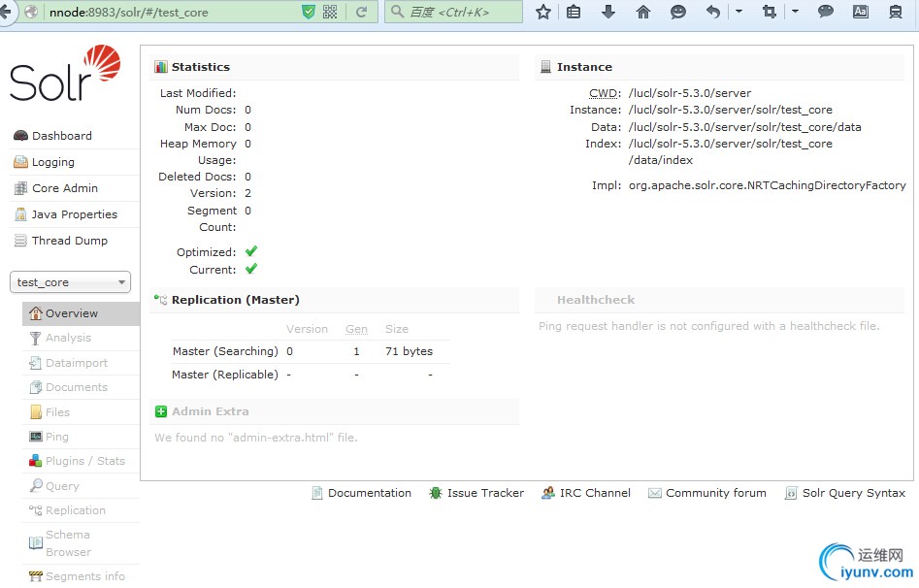Image resolution: width=919 pixels, height=588 pixels.
Task: Open the Thread Dump menu item
Action: [69, 241]
